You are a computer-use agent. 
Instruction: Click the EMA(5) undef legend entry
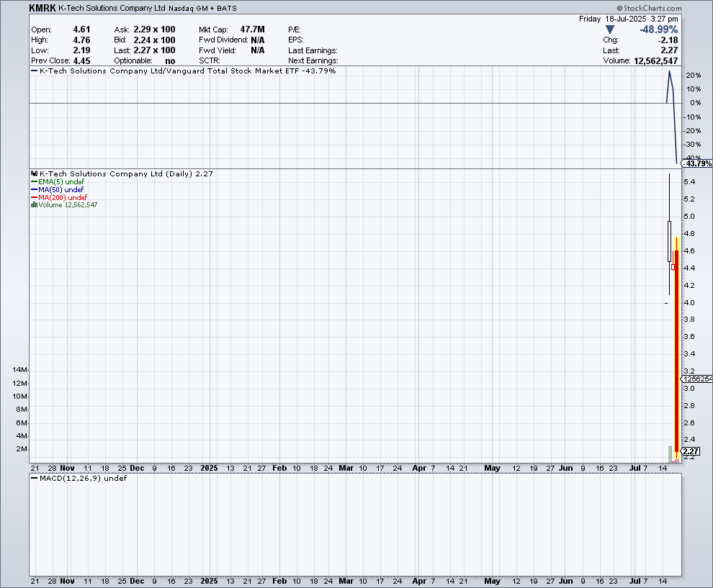tap(58, 182)
